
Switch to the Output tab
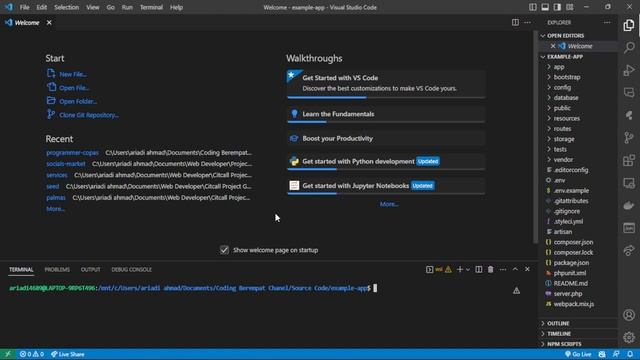tap(91, 269)
